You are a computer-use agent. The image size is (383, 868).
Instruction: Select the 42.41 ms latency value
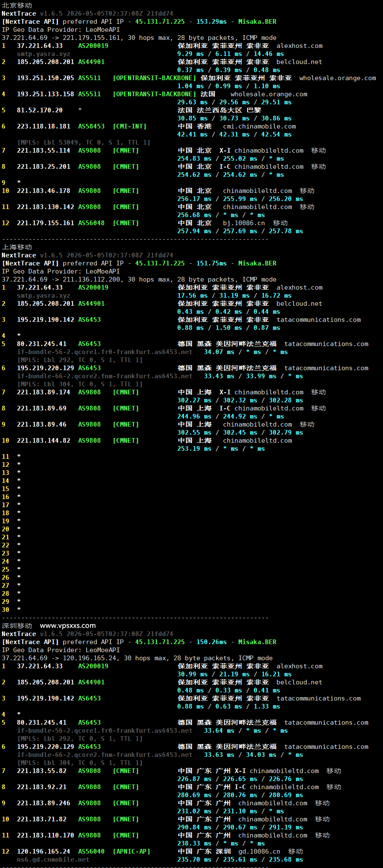pos(193,134)
